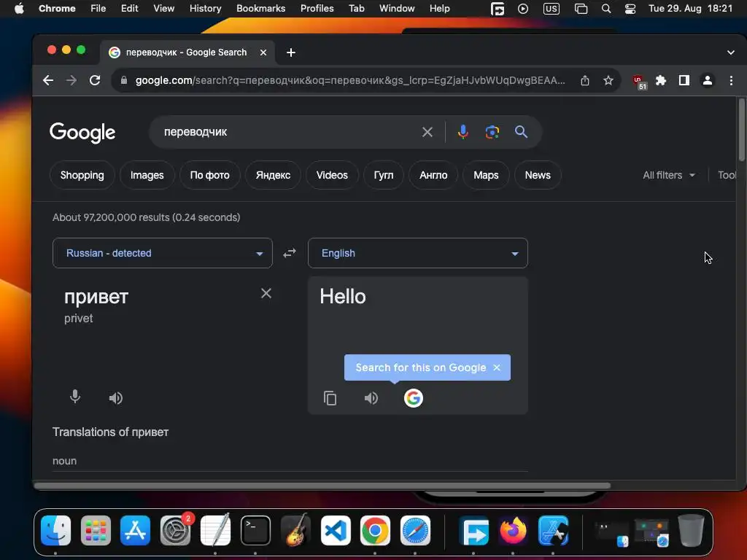Screen dimensions: 747x560
Task: Go back with browser back arrow
Action: 48,80
